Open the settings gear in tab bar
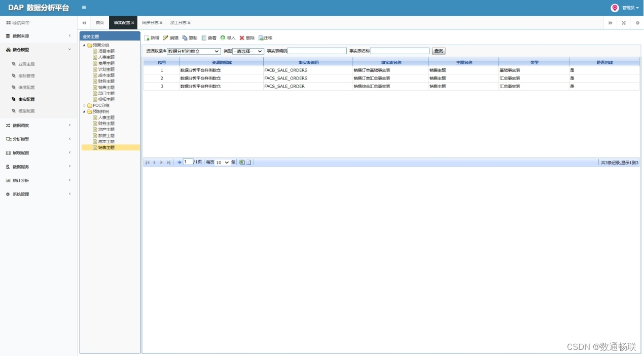Viewport: 644px width, 356px height. tap(637, 23)
